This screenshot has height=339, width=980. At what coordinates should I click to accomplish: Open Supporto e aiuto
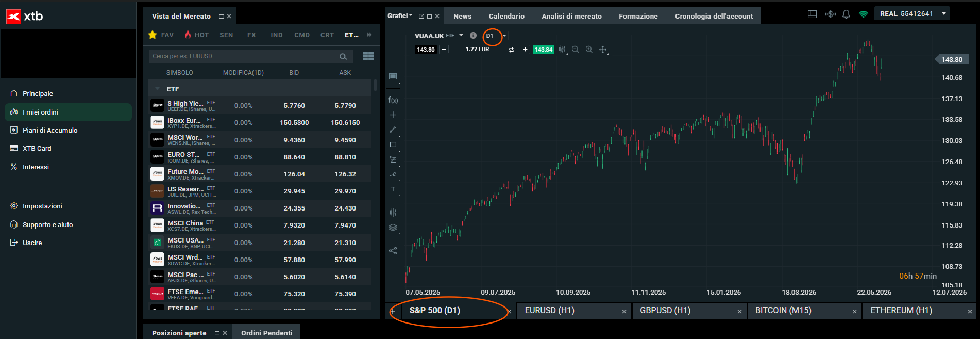47,224
